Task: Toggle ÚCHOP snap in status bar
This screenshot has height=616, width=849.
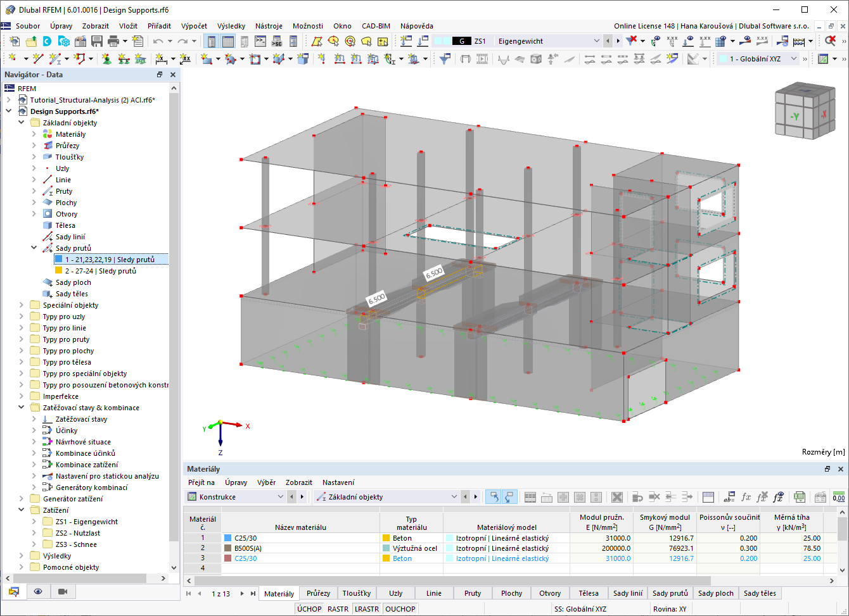Action: coord(309,609)
